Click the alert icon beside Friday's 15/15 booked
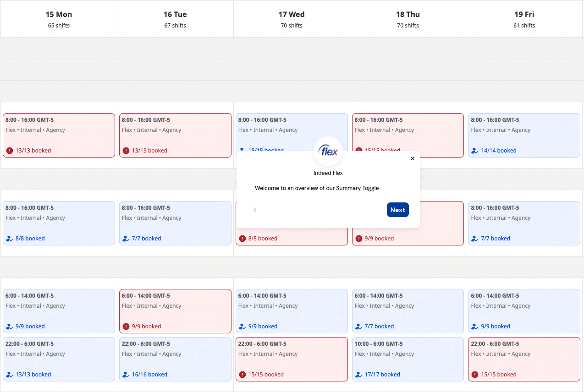The image size is (584, 392). coord(475,375)
